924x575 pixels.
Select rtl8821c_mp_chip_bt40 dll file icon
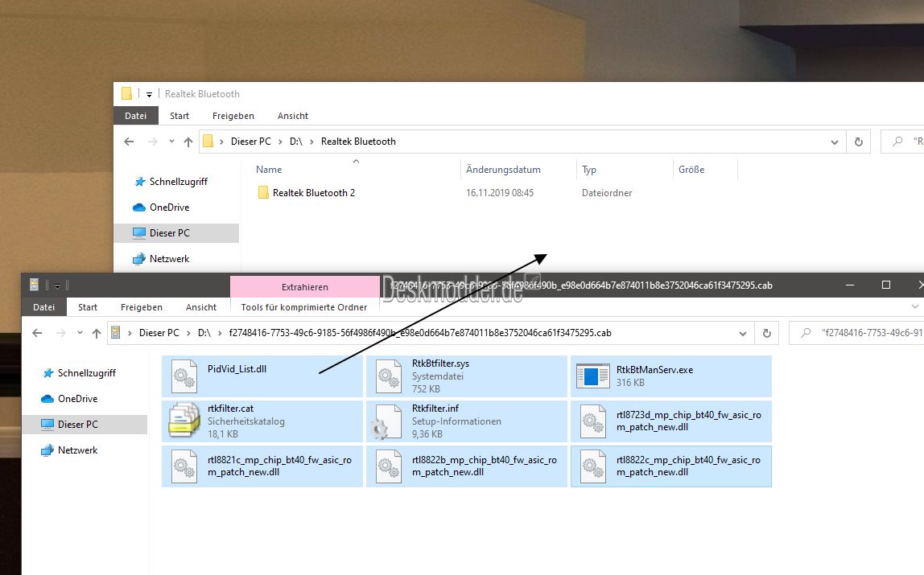184,466
